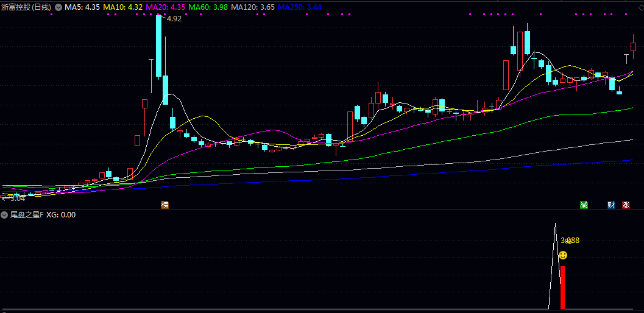644x313 pixels.
Task: Click the tallest cyan candlestick at 4.92 peak
Action: [x=159, y=46]
